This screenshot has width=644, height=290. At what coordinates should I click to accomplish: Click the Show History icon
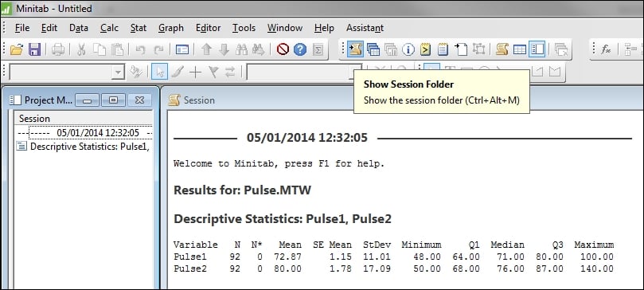(426, 49)
